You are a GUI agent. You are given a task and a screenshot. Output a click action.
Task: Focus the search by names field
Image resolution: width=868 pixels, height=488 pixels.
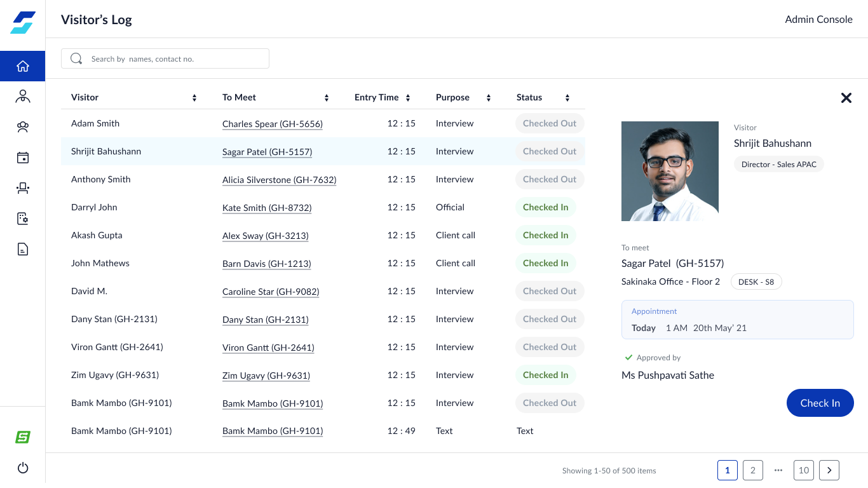pos(165,58)
